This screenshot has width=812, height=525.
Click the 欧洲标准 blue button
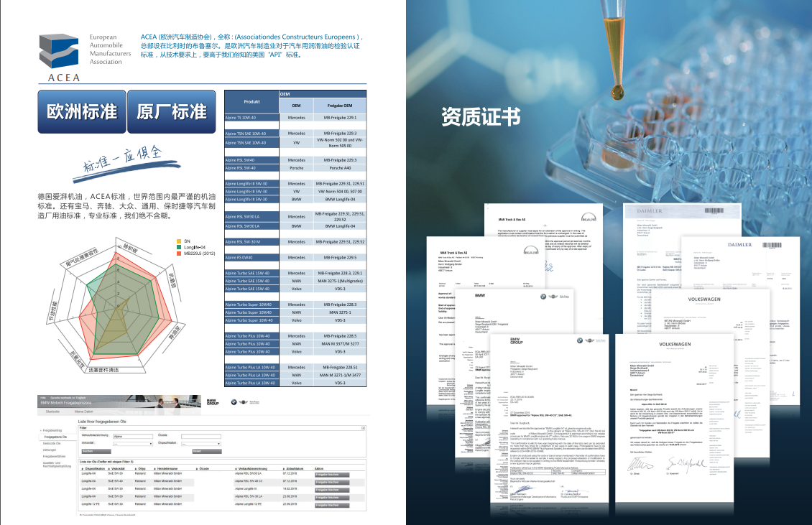pos(81,111)
